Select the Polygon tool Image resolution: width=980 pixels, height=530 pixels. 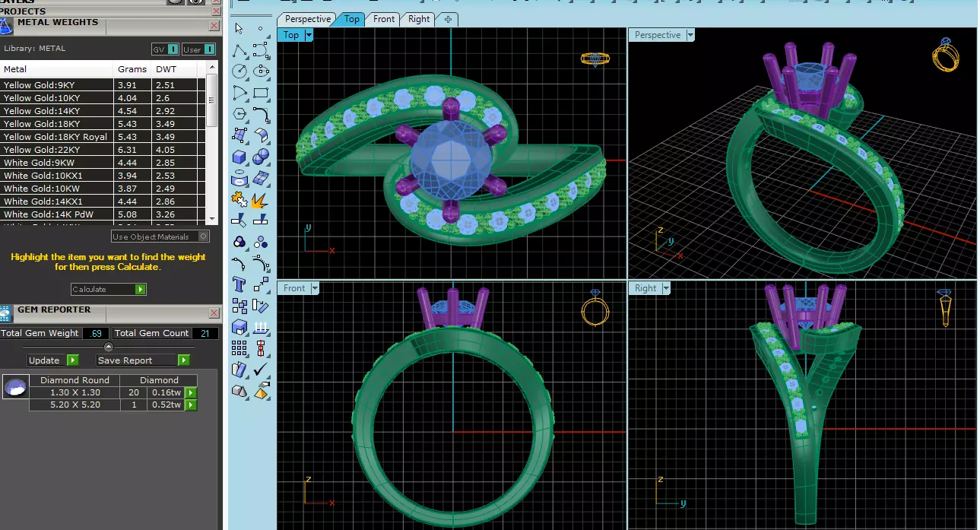click(x=239, y=115)
